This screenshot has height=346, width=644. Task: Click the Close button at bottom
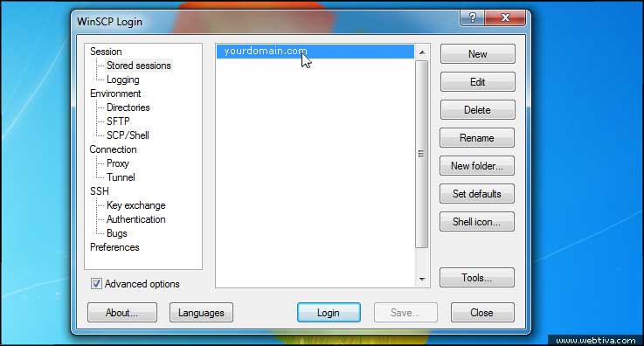click(x=482, y=312)
